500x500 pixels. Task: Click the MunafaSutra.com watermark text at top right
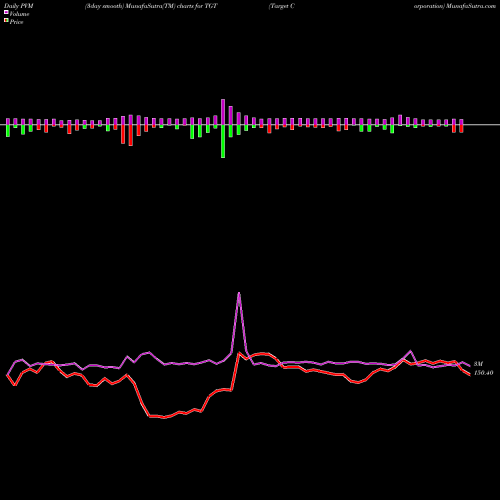pyautogui.click(x=471, y=6)
